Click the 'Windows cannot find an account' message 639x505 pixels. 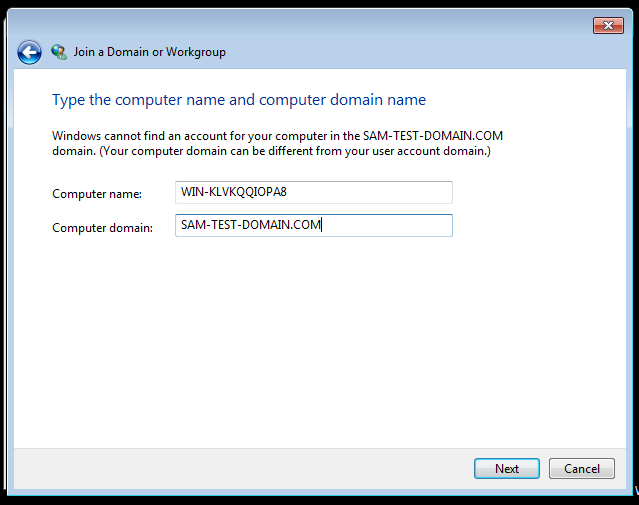click(x=277, y=143)
